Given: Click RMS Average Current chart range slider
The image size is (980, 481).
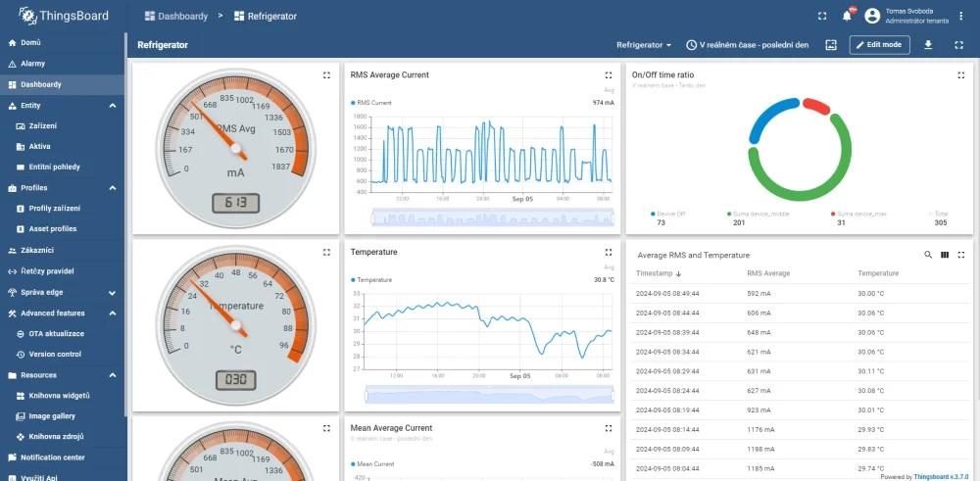Looking at the screenshot, I should click(x=493, y=218).
